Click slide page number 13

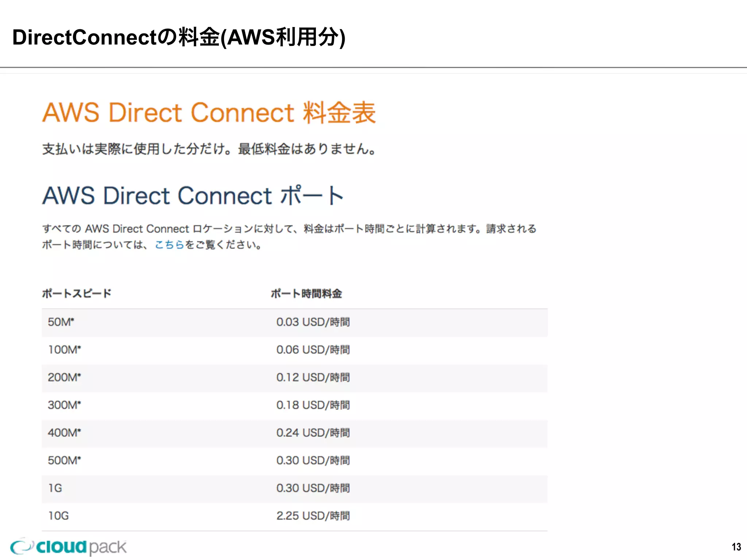[x=736, y=547]
